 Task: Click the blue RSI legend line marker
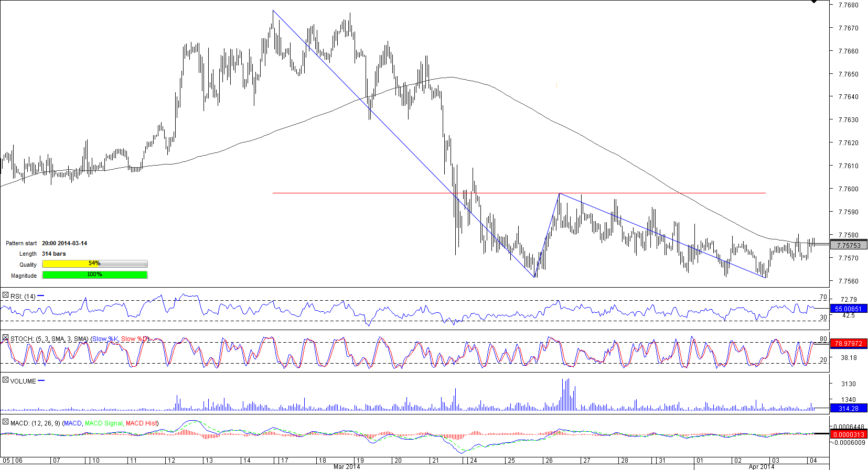41,296
